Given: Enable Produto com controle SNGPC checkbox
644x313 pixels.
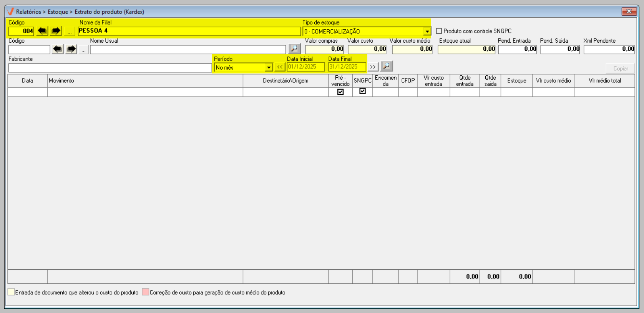Looking at the screenshot, I should 439,31.
